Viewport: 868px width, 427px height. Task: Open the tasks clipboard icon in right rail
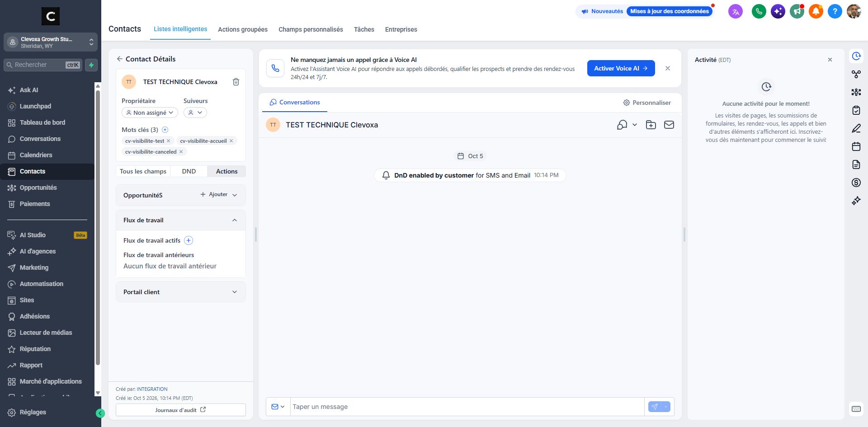[856, 110]
